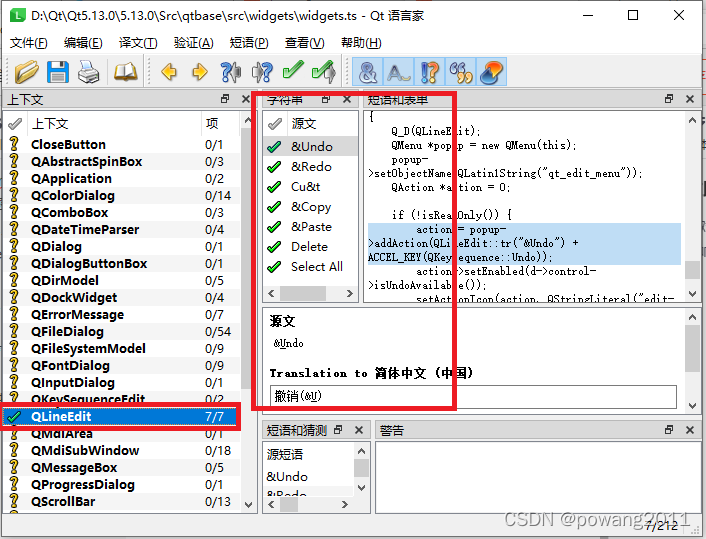
Task: Float the 警告 warnings panel
Action: pos(669,430)
